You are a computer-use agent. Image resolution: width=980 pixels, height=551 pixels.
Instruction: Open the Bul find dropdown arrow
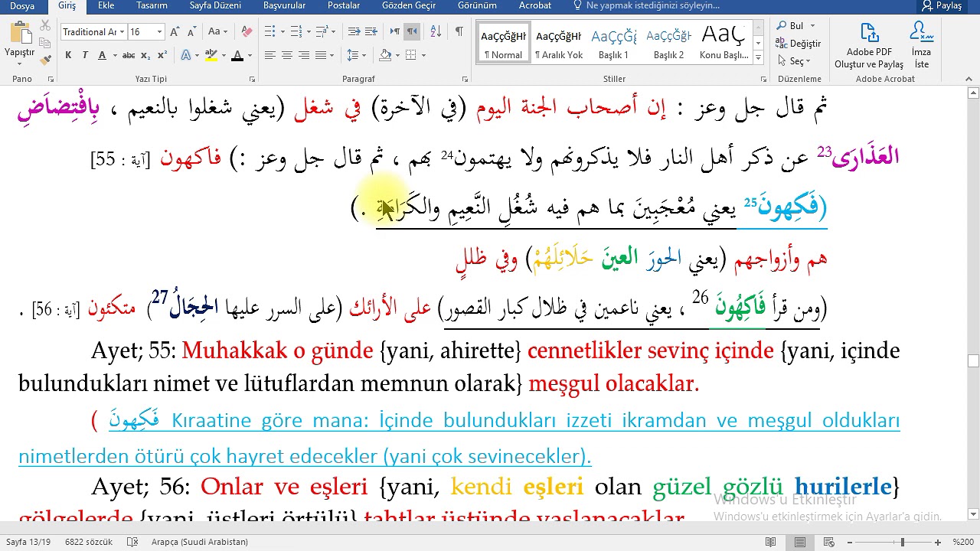click(x=811, y=26)
